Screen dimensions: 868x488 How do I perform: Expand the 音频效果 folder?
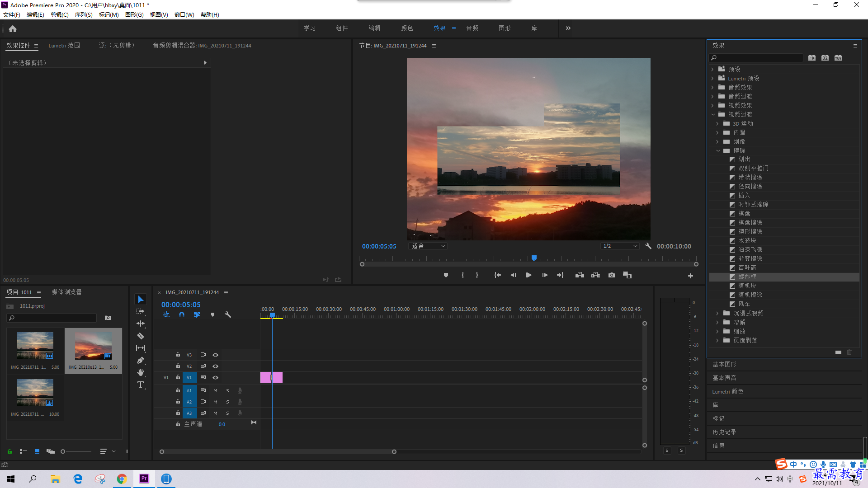[x=712, y=88]
